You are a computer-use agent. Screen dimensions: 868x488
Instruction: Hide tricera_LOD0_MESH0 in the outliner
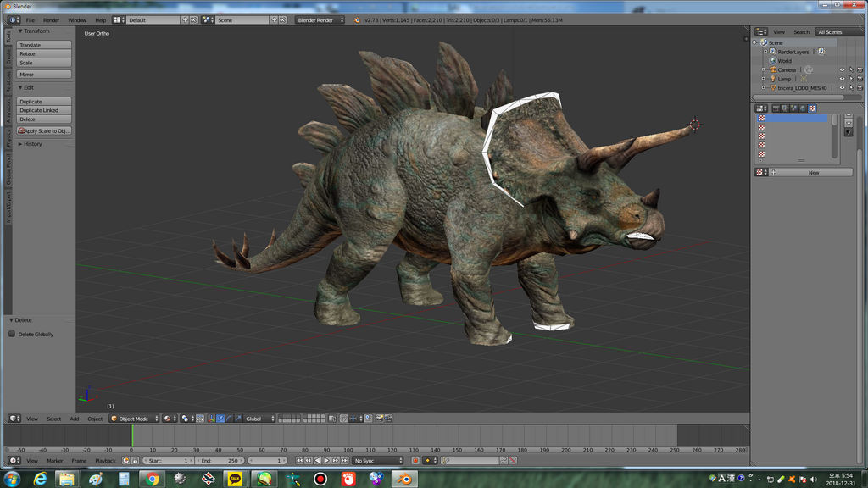[843, 87]
